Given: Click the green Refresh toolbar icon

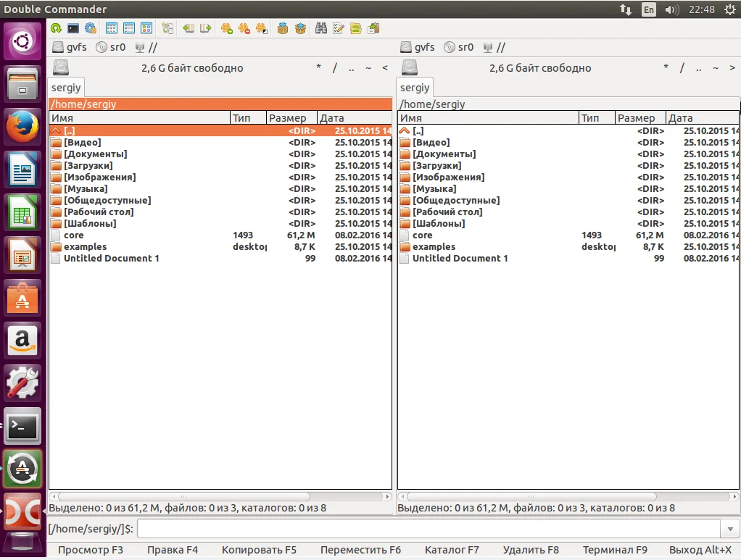Looking at the screenshot, I should (x=56, y=28).
